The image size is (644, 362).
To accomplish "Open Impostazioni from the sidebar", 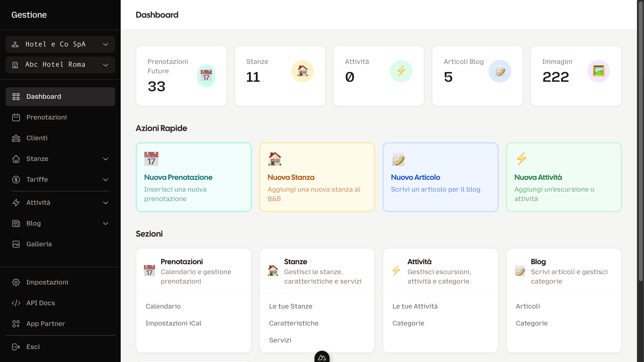I will [60, 282].
